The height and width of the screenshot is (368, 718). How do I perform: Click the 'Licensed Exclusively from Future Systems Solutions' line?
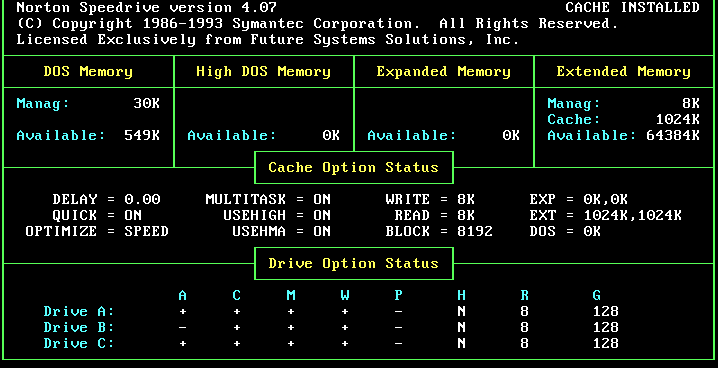click(268, 40)
